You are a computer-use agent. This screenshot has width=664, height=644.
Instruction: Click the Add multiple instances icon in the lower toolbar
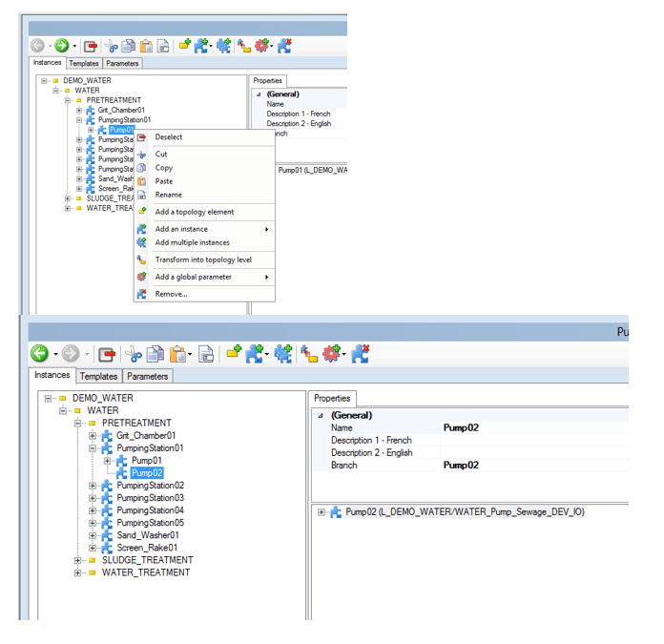tap(282, 354)
